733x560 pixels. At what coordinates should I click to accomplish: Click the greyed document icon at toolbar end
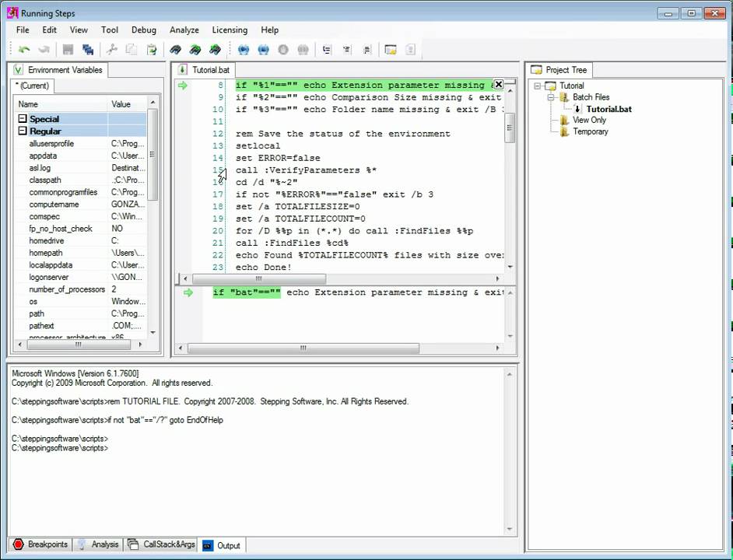click(x=410, y=50)
